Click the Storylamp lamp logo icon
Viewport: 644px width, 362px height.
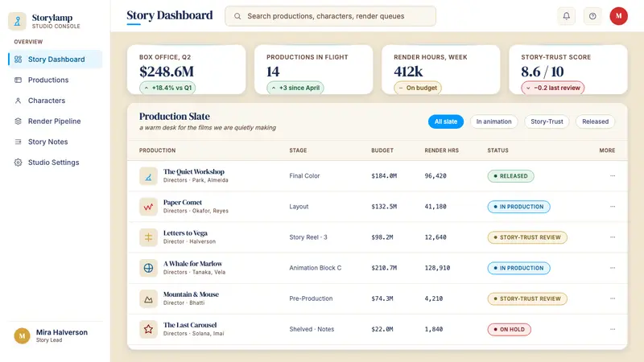pyautogui.click(x=17, y=21)
